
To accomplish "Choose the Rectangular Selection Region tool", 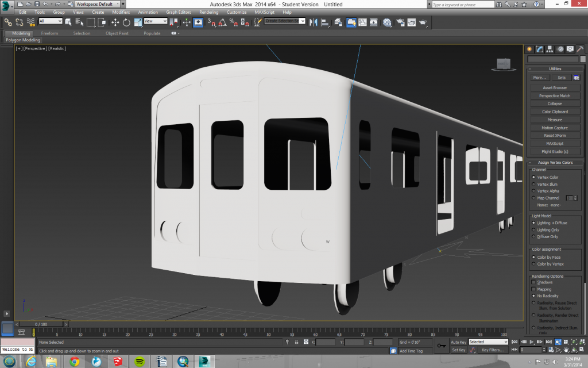I will coord(91,22).
